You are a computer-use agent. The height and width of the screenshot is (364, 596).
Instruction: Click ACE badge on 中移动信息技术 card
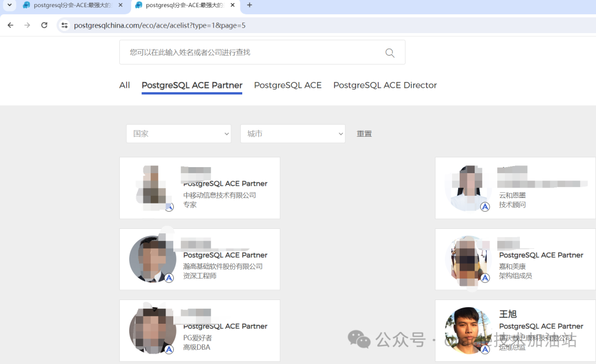pos(169,207)
